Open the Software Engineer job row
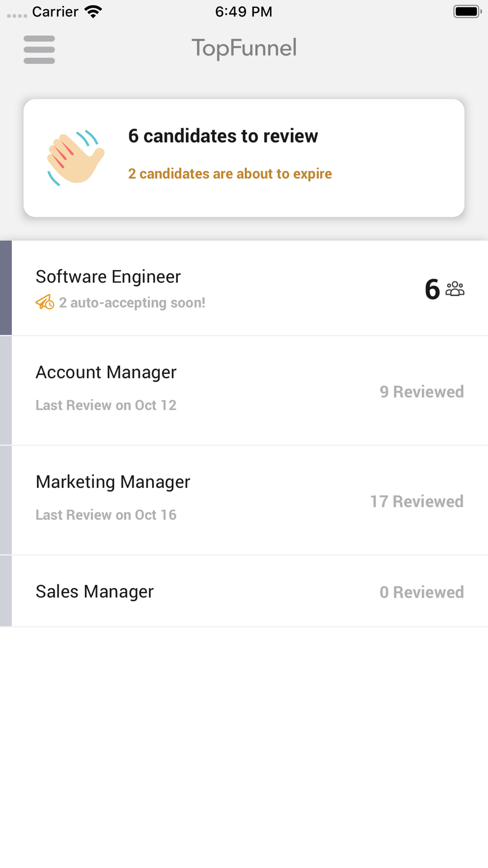488x868 pixels. click(244, 288)
